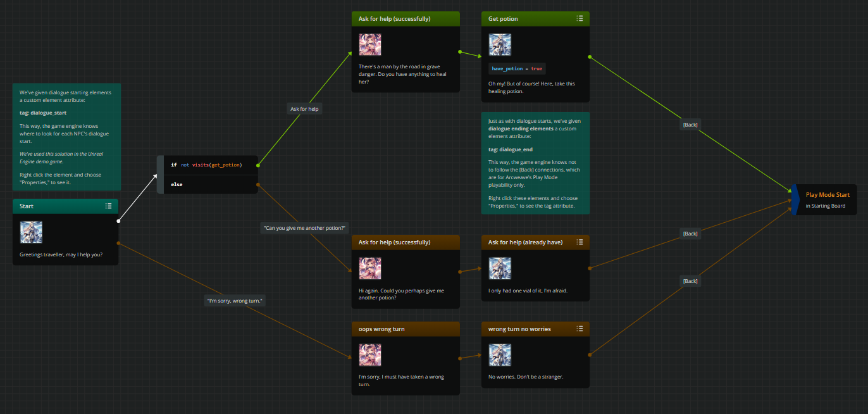Click the "have_potion = true" code snippet
The width and height of the screenshot is (868, 414).
pyautogui.click(x=517, y=68)
